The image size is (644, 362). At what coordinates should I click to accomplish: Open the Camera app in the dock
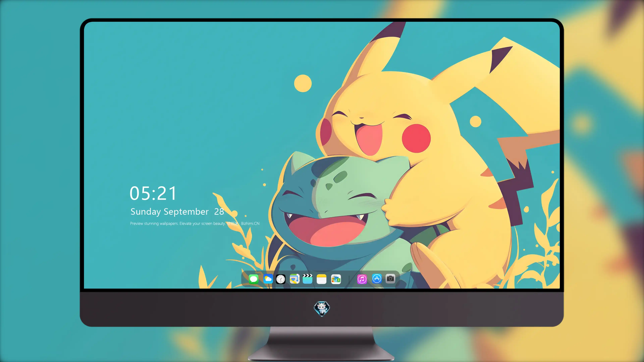[x=390, y=279]
